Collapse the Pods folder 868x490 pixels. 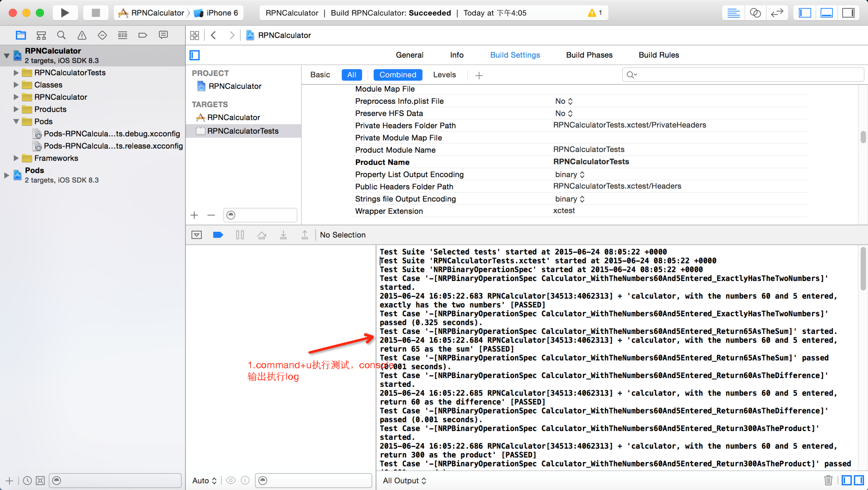click(16, 121)
